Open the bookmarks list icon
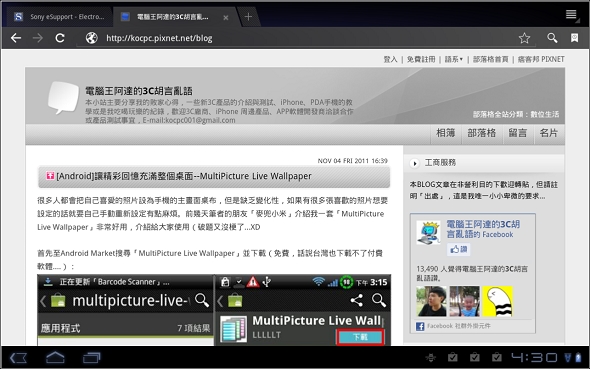 575,38
